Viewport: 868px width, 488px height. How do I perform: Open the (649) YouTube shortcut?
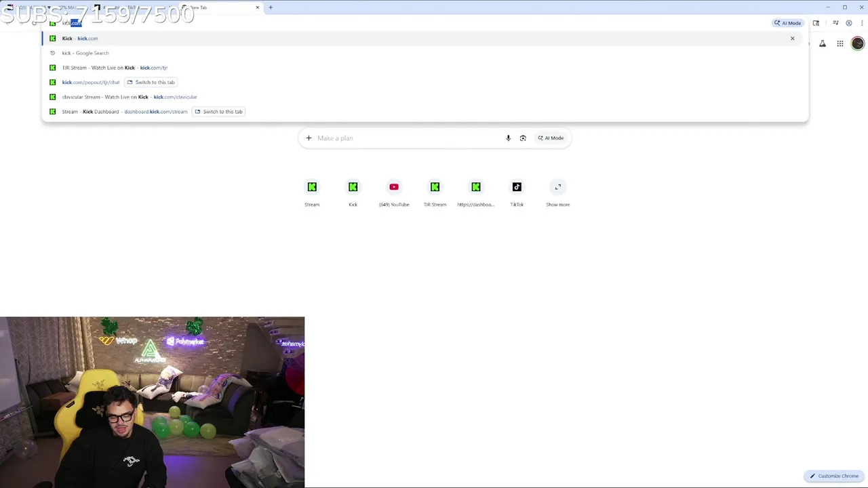[x=394, y=192]
